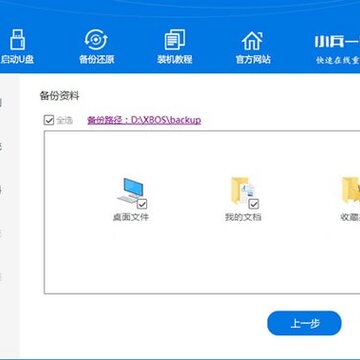Open the 装机教程 tutorial section
360x360 pixels.
pyautogui.click(x=175, y=47)
